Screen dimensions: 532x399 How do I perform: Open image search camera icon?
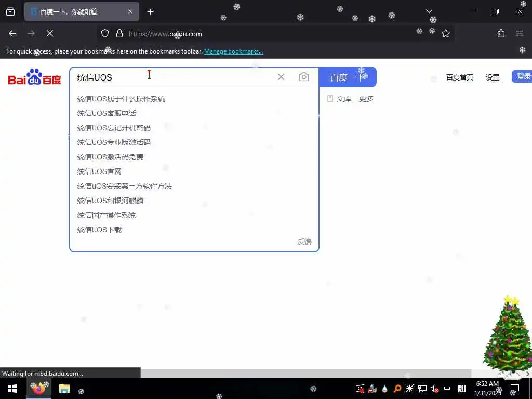click(x=303, y=77)
